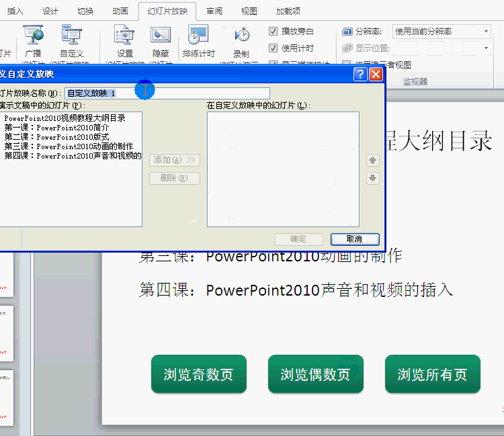
Task: Click the dialog help question mark icon
Action: point(360,74)
